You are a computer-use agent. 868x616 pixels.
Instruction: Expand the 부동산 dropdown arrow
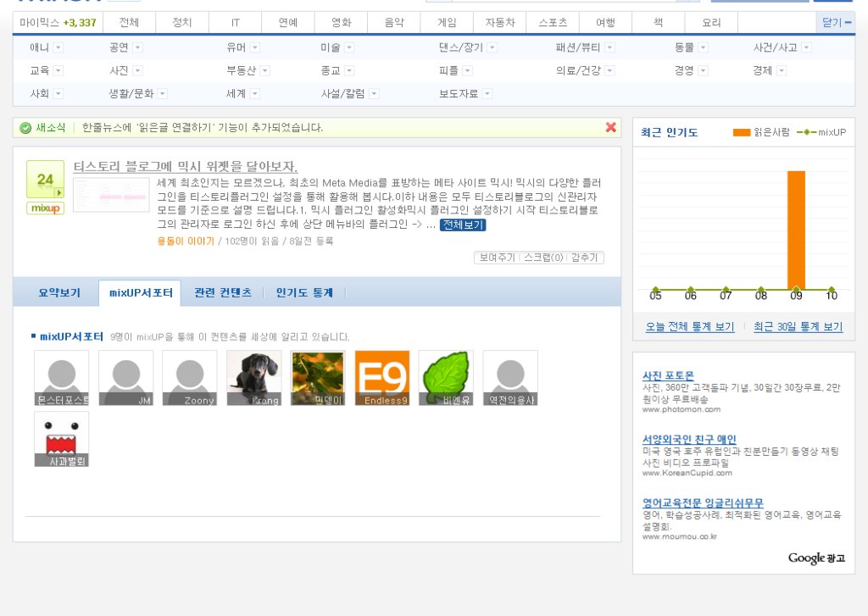[265, 71]
